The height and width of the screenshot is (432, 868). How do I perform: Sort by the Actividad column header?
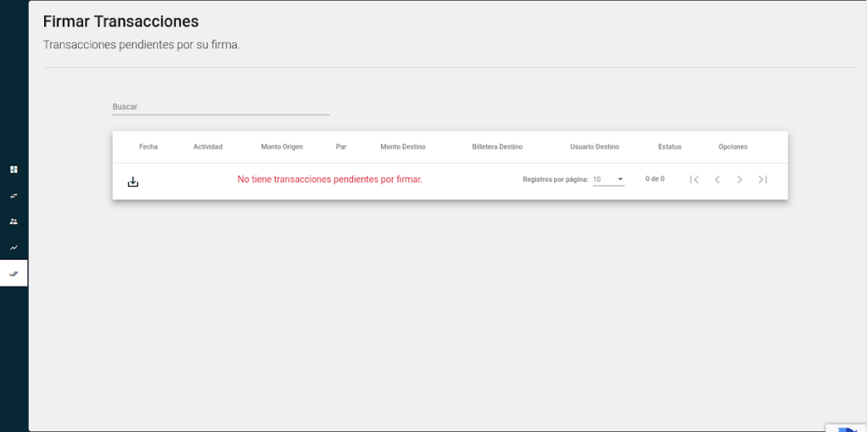click(208, 147)
